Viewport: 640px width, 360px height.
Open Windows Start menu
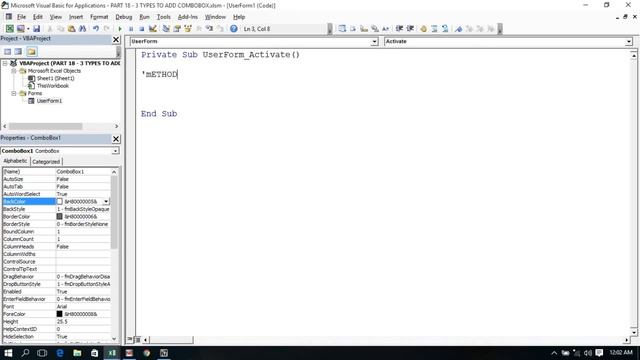click(x=8, y=353)
